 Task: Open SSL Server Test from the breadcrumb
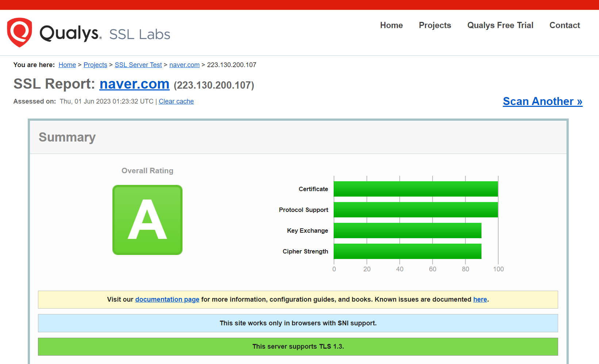coord(138,65)
